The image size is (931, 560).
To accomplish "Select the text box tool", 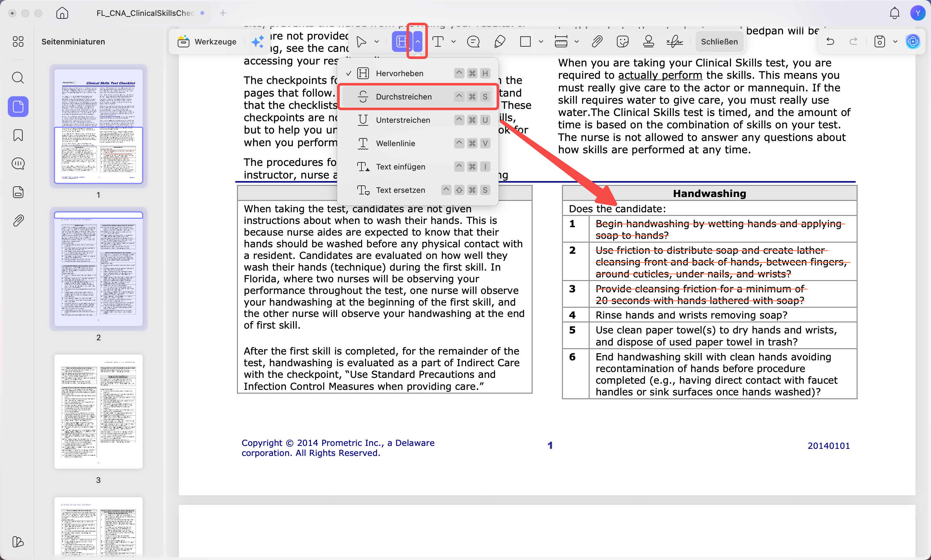I will [x=438, y=41].
